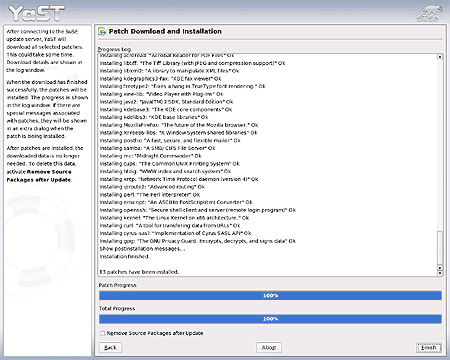Click the Finish button
The image size is (450, 360).
(x=429, y=348)
